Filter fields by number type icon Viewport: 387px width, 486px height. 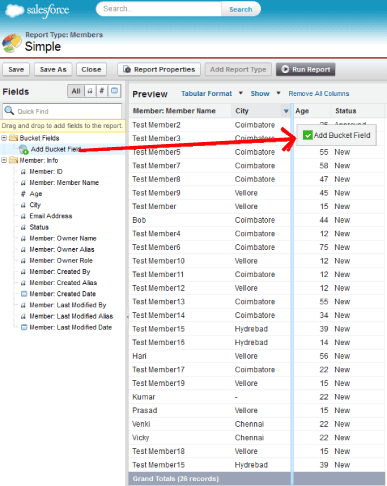pyautogui.click(x=102, y=91)
